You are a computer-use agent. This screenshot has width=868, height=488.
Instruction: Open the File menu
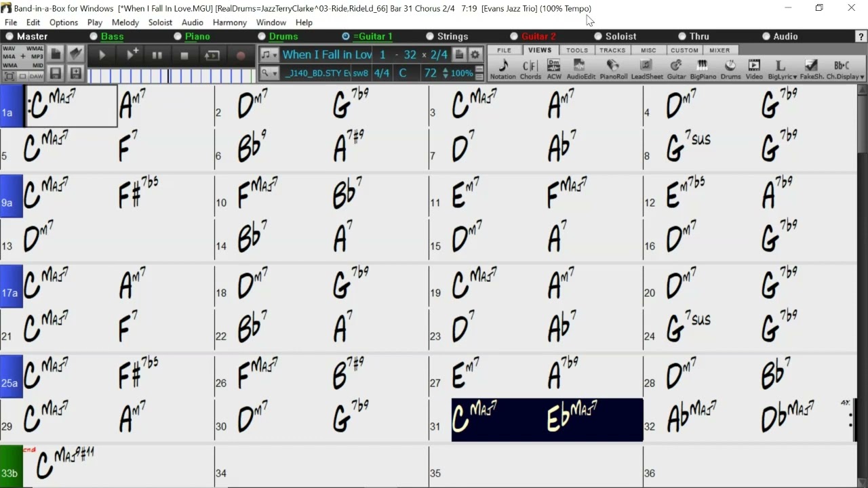tap(11, 22)
